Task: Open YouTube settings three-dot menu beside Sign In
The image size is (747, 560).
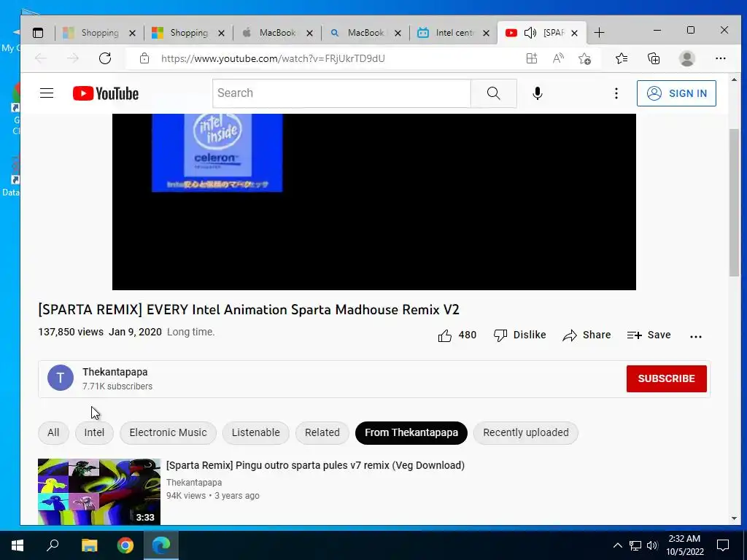Action: click(x=616, y=93)
